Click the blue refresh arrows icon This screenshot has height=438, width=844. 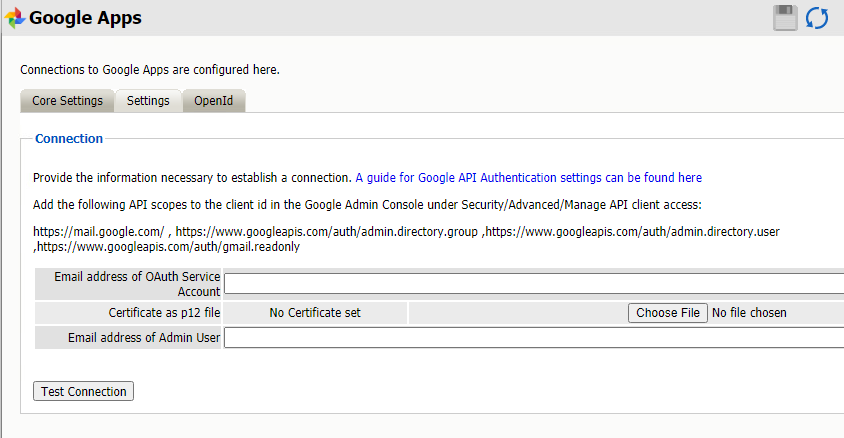[817, 18]
